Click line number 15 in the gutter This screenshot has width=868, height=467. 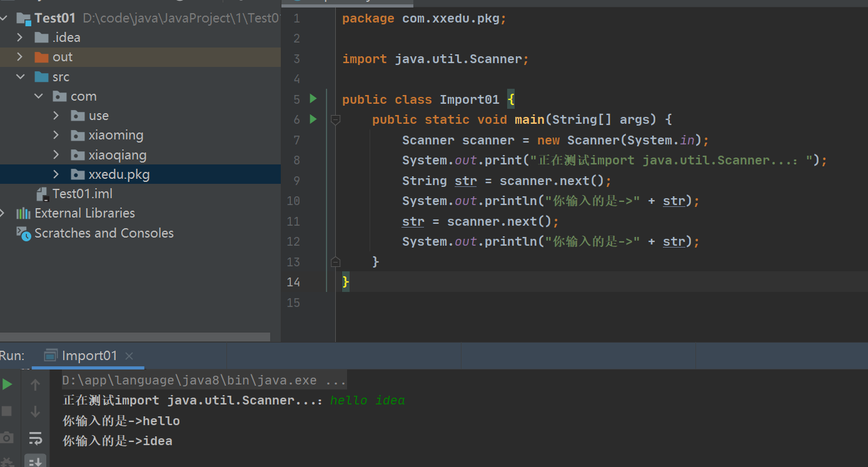pos(293,303)
